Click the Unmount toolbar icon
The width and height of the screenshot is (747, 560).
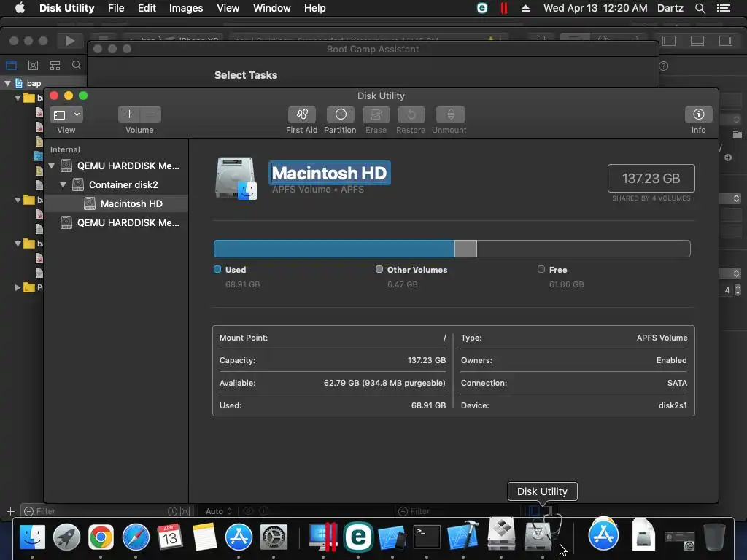point(449,114)
